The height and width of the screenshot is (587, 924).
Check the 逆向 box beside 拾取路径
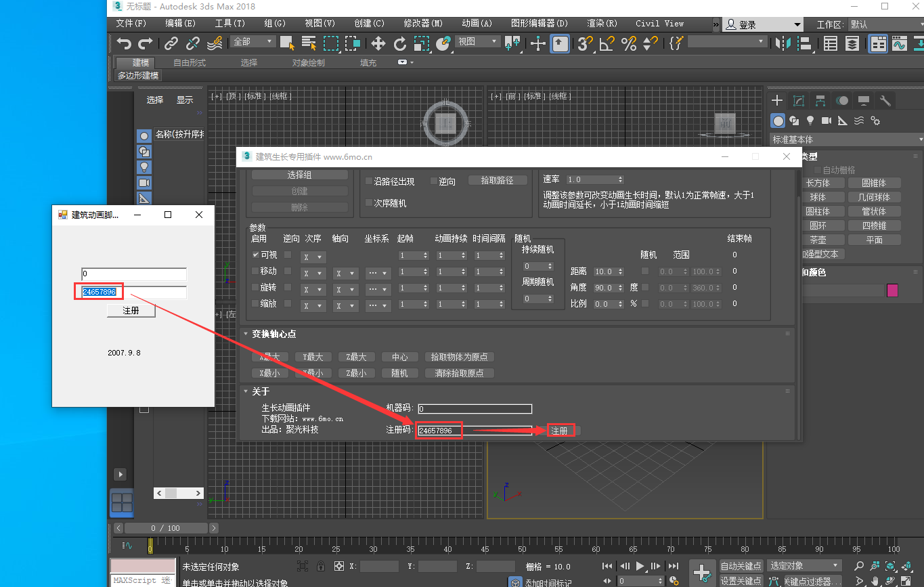coord(433,181)
